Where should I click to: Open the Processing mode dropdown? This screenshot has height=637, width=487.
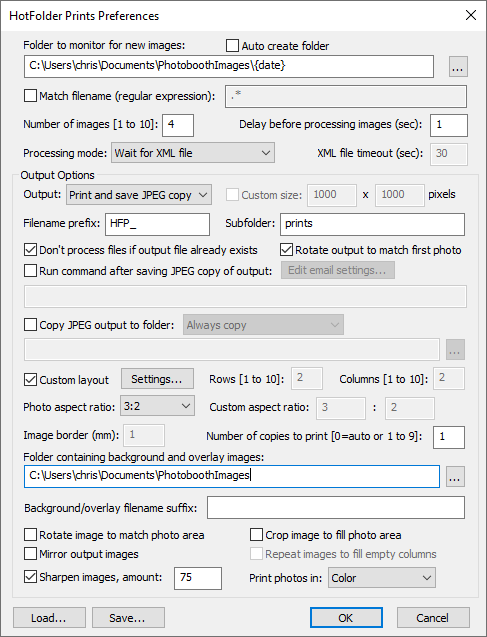tap(193, 153)
